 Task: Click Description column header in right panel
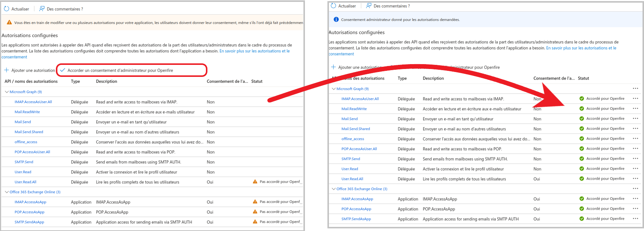(x=433, y=78)
